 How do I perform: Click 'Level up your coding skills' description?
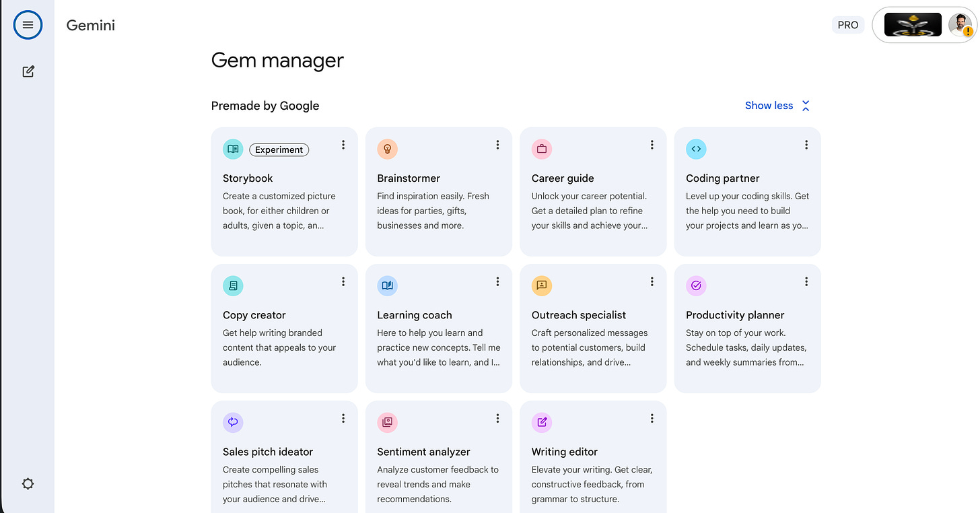coord(748,211)
